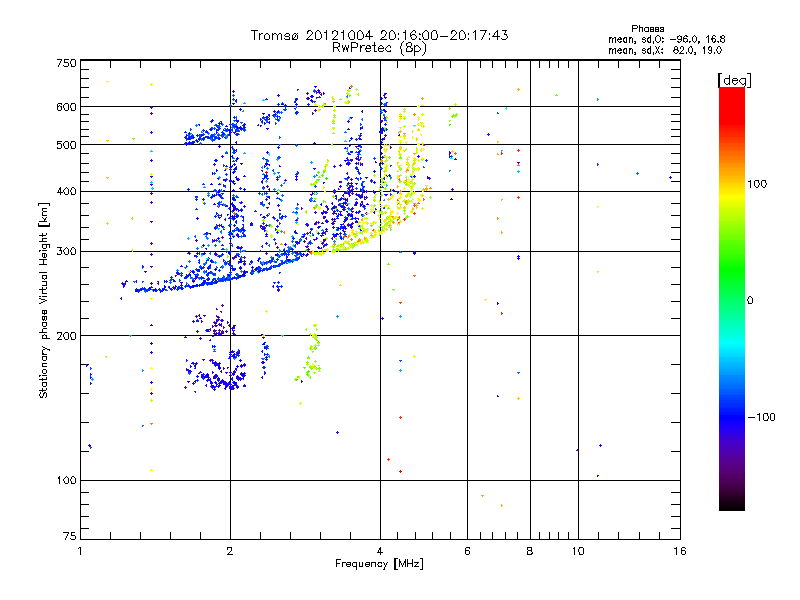Click the x-axis "8" MHz tick label

pyautogui.click(x=530, y=551)
